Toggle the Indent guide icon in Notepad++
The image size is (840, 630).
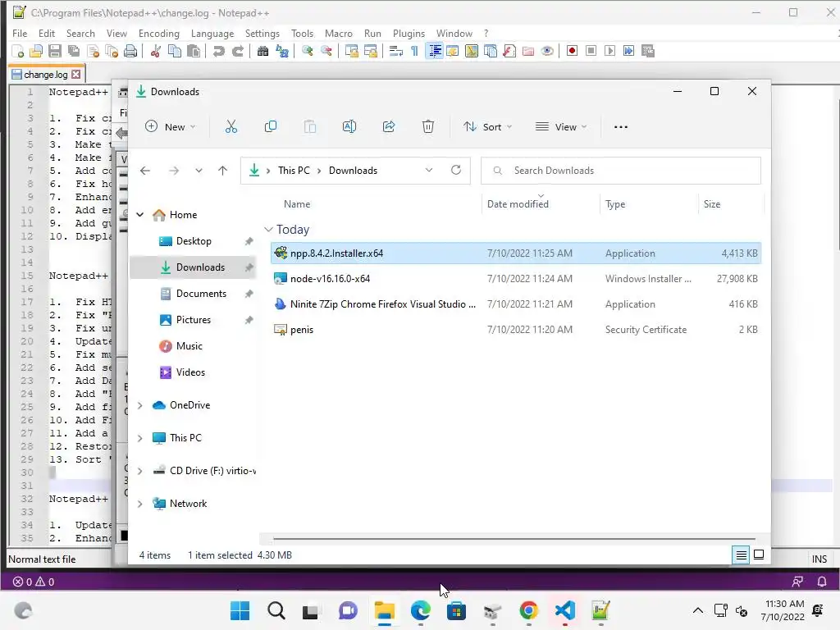point(435,51)
